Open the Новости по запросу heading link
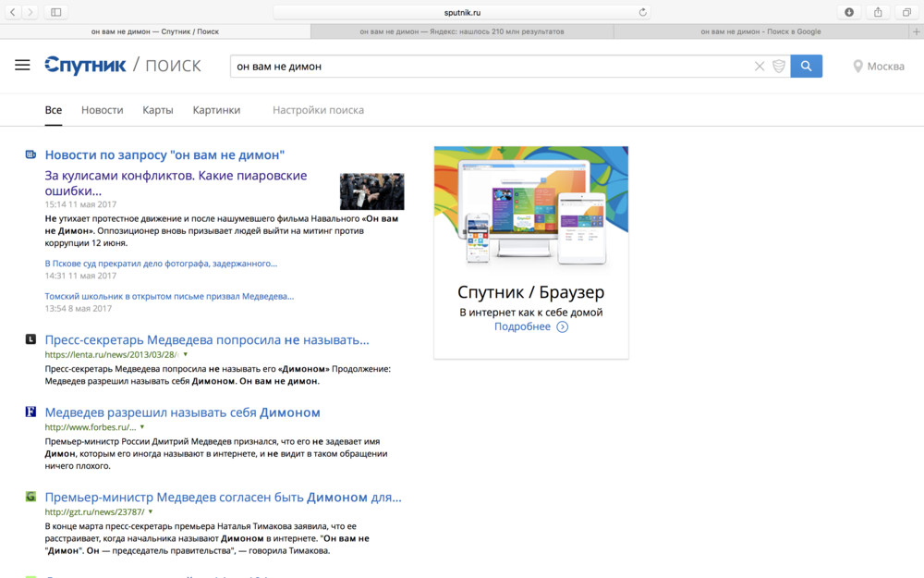The height and width of the screenshot is (578, 924). coord(164,155)
